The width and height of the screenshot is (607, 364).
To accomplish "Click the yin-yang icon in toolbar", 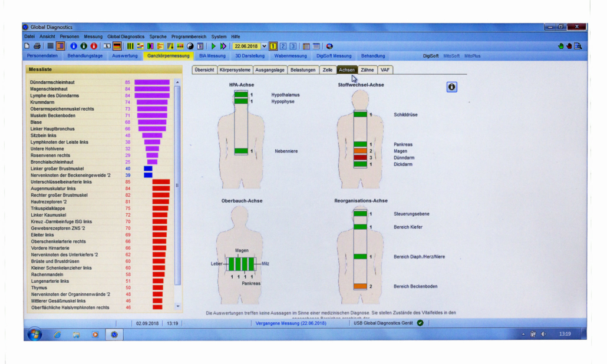I will pos(190,46).
